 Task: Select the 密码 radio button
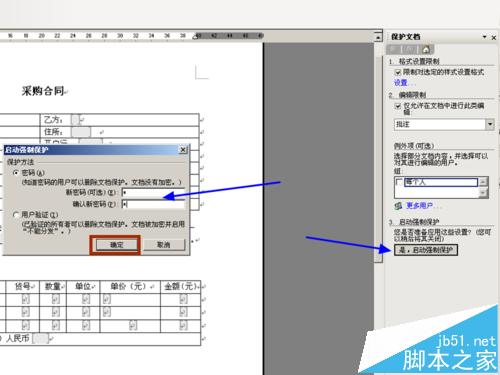(16, 173)
